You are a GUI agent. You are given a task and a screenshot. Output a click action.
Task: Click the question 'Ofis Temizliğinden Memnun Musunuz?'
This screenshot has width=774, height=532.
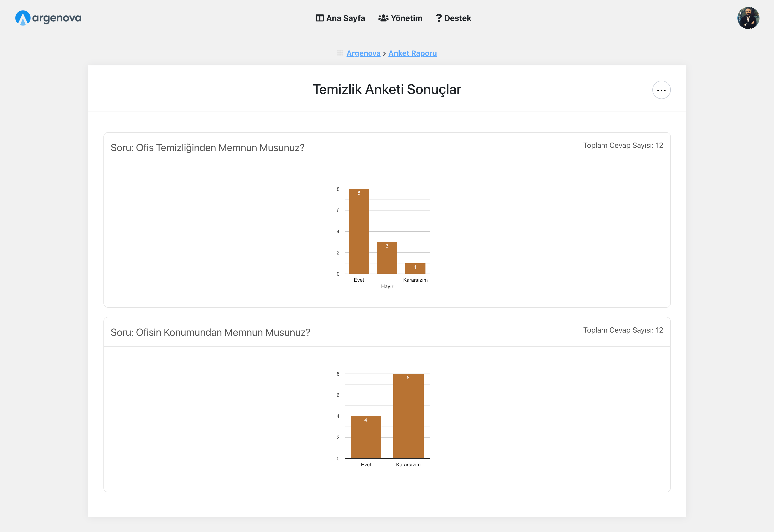tap(207, 148)
